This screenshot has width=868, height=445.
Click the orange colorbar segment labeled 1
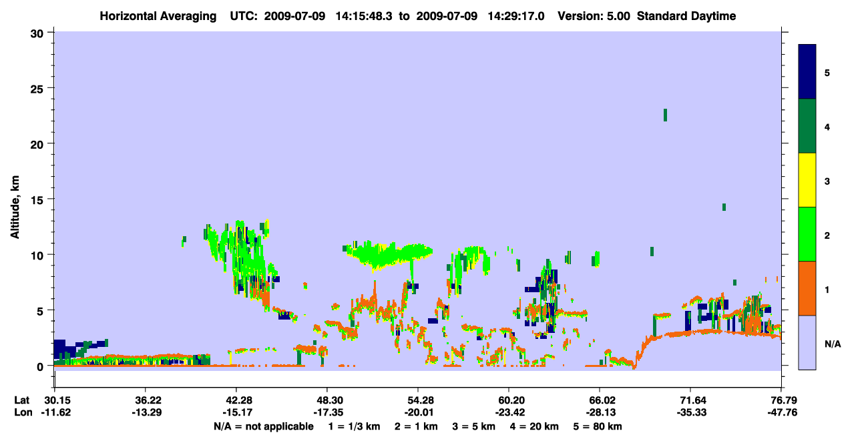pos(807,288)
